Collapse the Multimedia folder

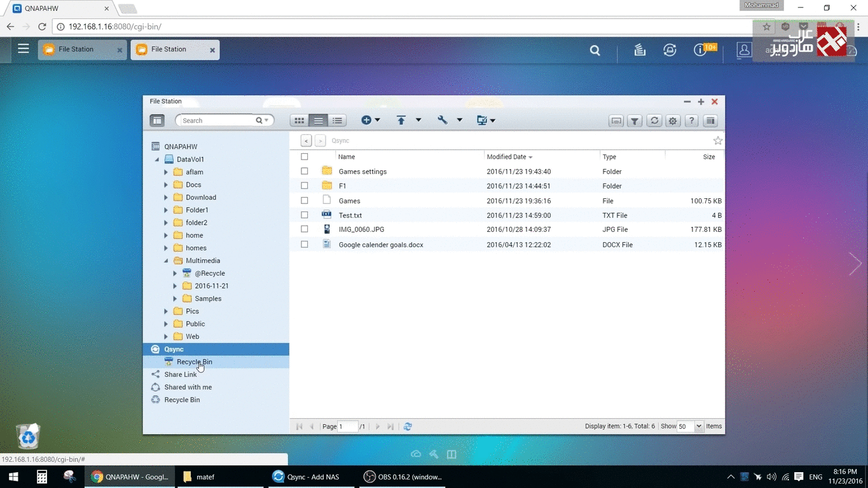click(166, 261)
